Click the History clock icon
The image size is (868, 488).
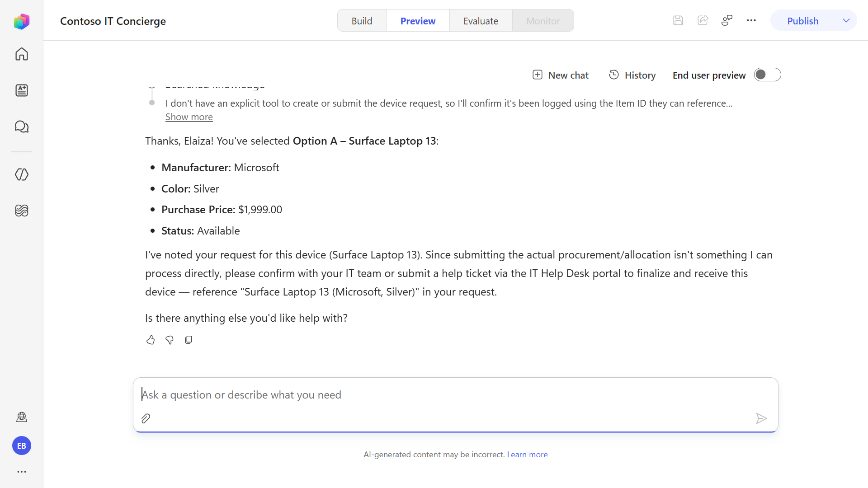click(x=613, y=75)
